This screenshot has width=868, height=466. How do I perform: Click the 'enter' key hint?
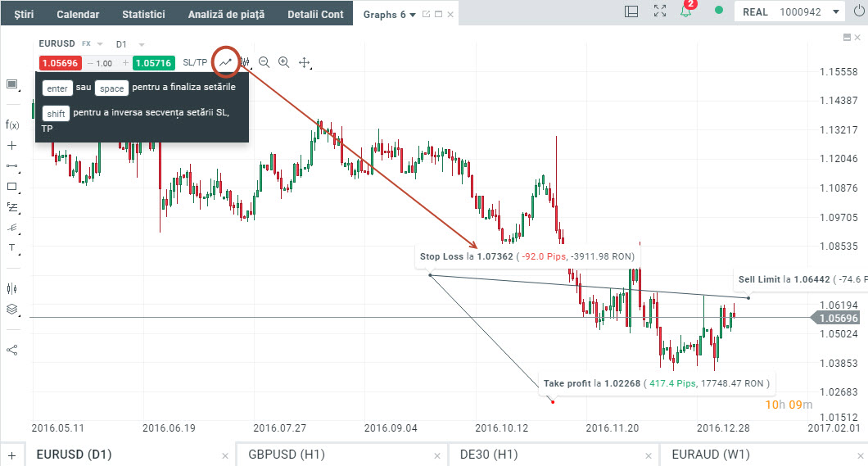(57, 88)
